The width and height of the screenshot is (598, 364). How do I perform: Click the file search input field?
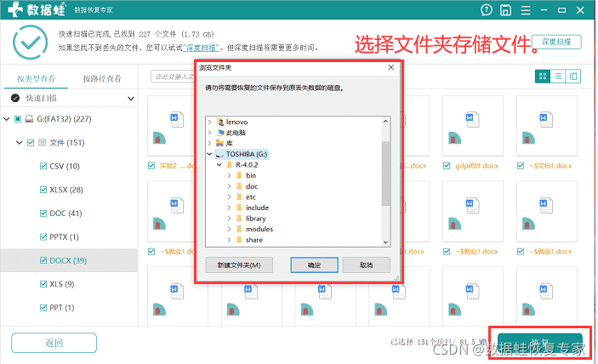pos(173,77)
